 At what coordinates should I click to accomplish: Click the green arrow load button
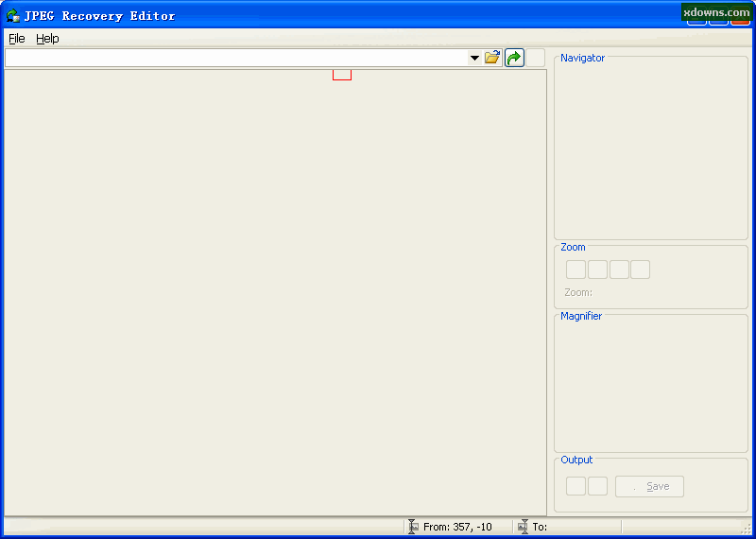[x=514, y=58]
